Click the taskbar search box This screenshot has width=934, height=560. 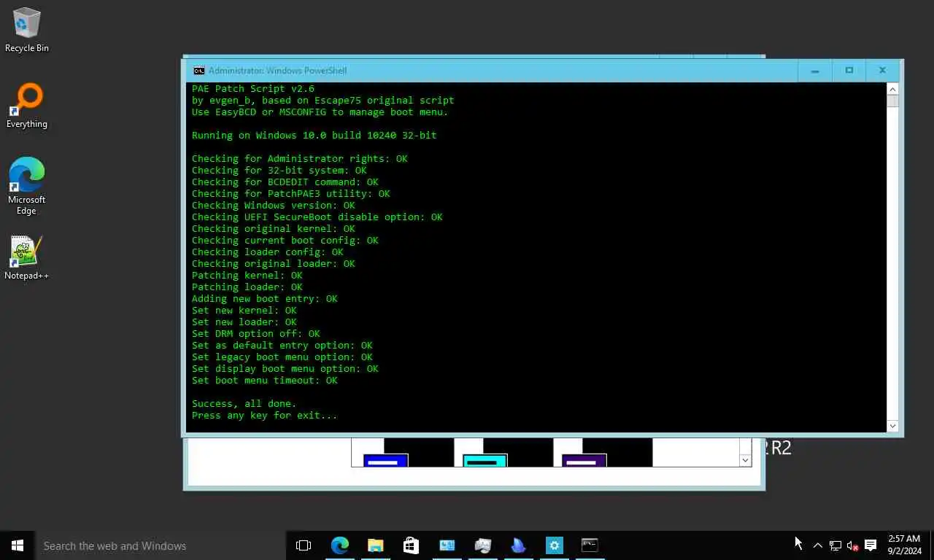[x=161, y=545]
